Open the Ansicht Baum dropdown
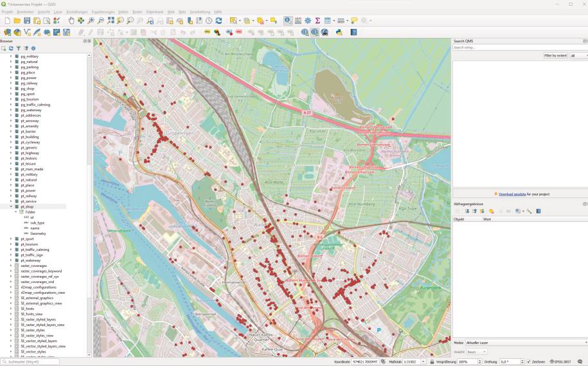Image resolution: width=588 pixels, height=366 pixels. pyautogui.click(x=476, y=352)
